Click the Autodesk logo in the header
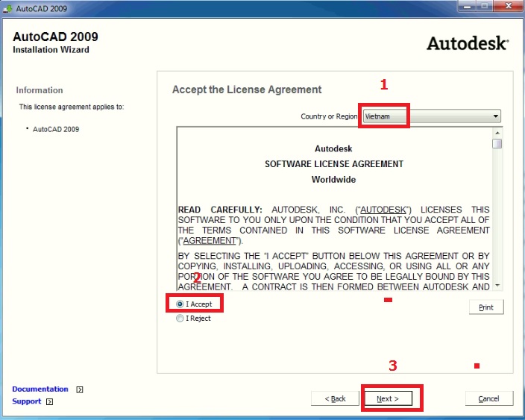525x420 pixels. pyautogui.click(x=467, y=43)
